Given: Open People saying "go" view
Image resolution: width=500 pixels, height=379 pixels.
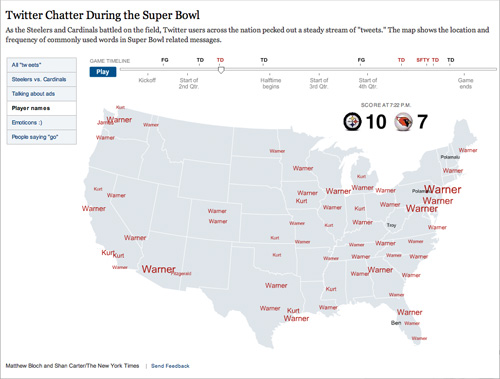Looking at the screenshot, I should (x=42, y=137).
